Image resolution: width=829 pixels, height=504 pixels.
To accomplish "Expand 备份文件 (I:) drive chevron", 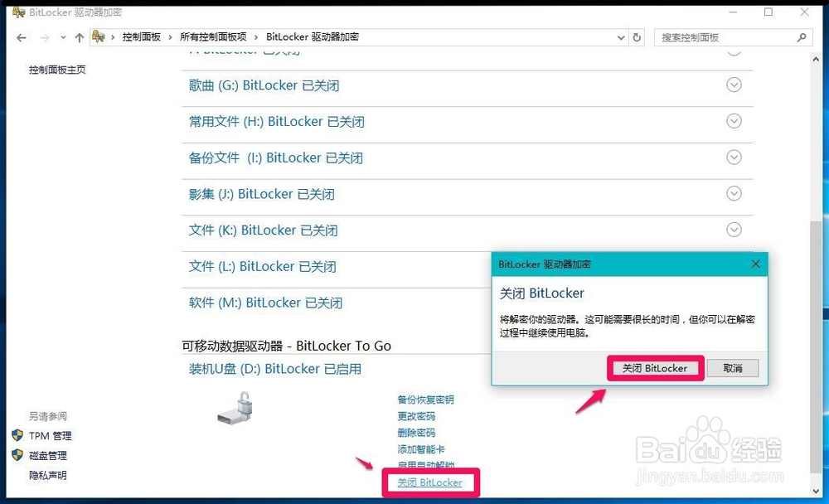I will click(x=734, y=157).
